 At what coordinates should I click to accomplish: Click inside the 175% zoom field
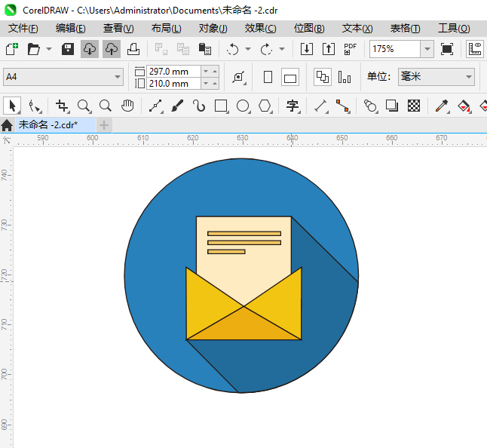point(395,49)
